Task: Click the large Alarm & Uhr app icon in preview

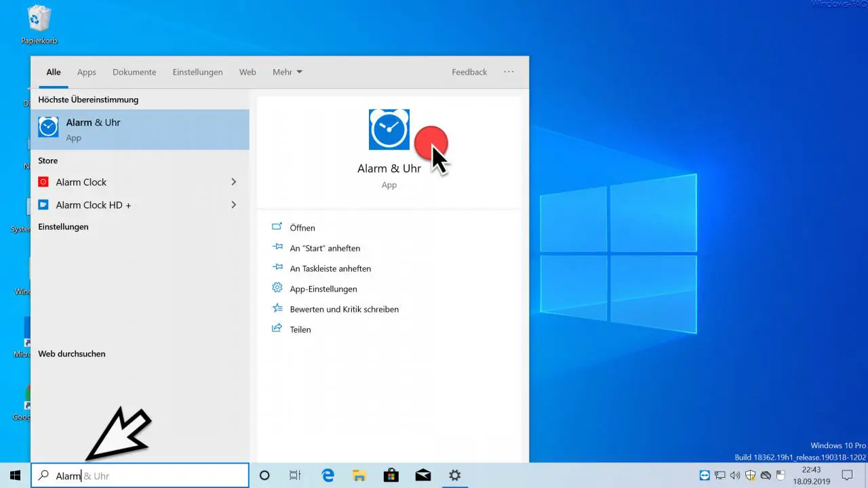Action: tap(389, 129)
